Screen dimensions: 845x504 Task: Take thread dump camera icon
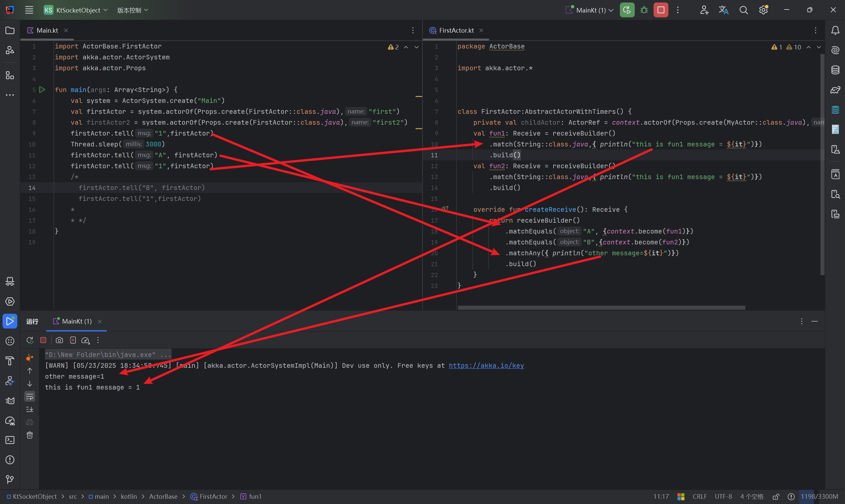pos(59,340)
